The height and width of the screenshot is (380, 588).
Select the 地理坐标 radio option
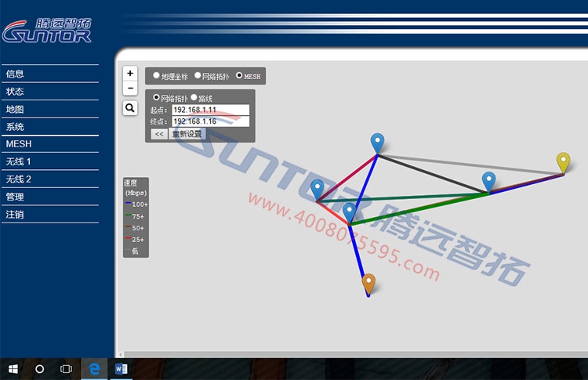(156, 76)
